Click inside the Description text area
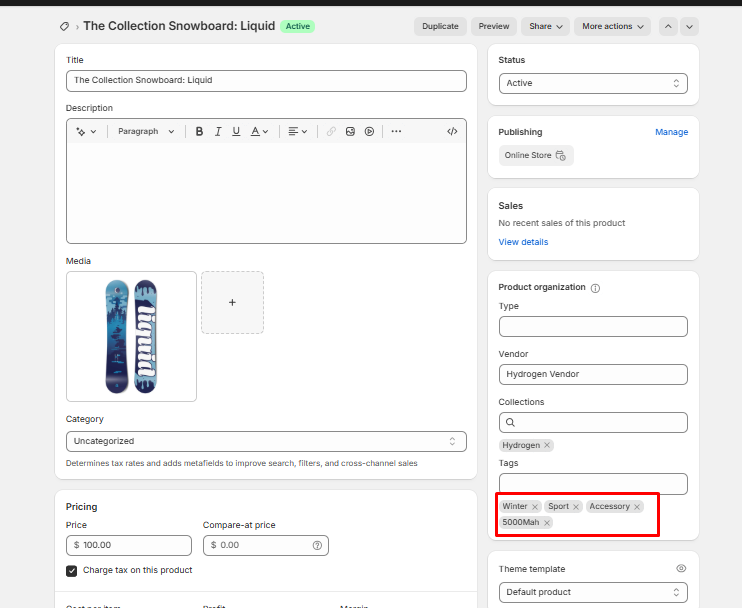 tap(266, 193)
